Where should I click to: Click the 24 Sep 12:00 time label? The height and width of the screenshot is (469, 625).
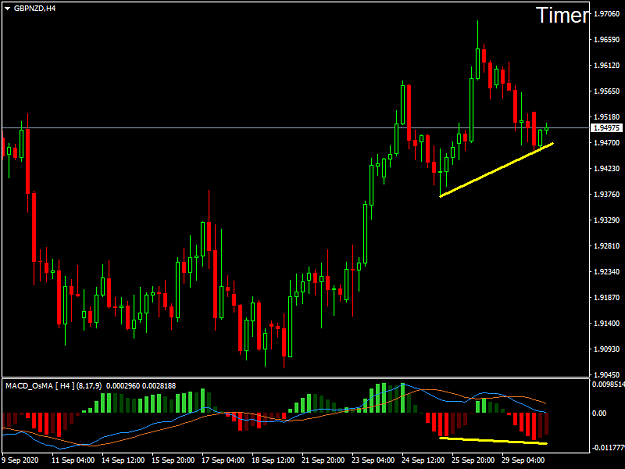point(423,460)
